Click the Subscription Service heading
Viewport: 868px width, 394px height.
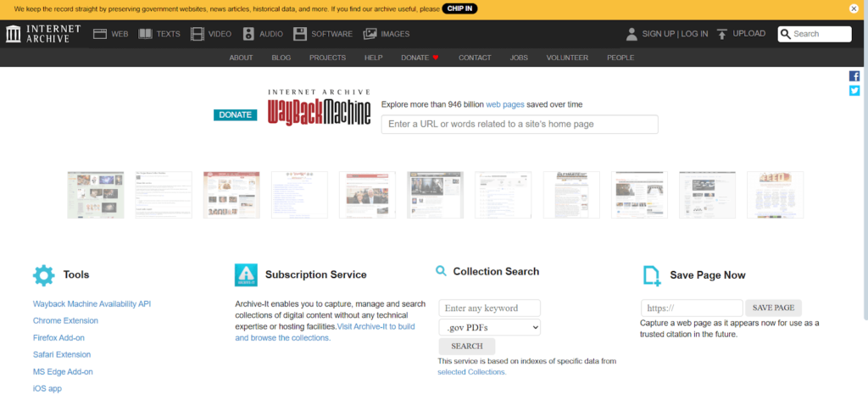[315, 275]
